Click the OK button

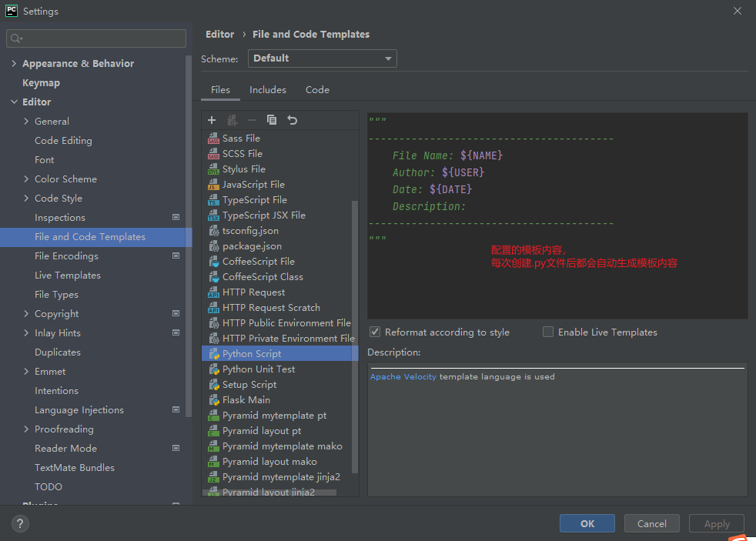point(587,523)
